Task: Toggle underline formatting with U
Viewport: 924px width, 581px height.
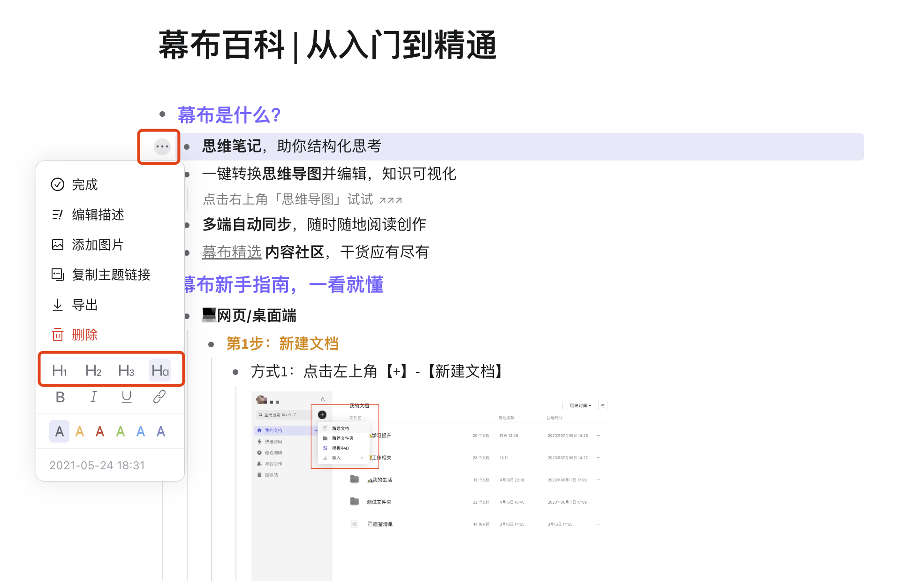Action: [127, 397]
